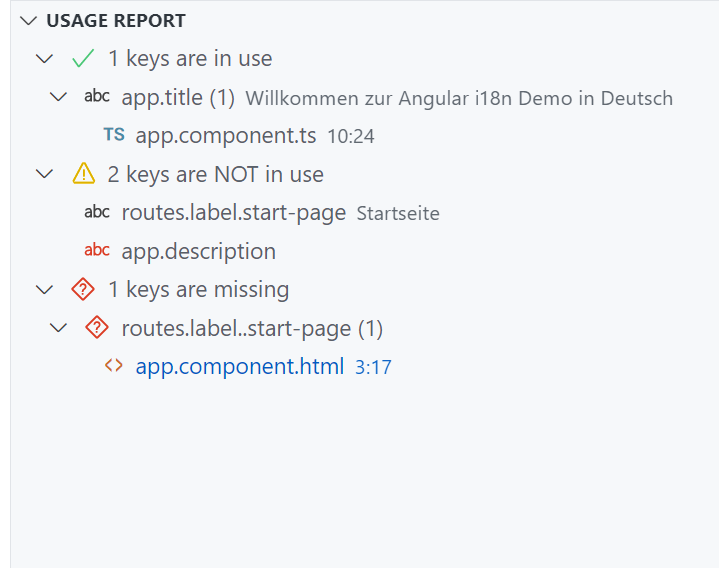
Task: Select the app.description key
Action: pos(199,251)
